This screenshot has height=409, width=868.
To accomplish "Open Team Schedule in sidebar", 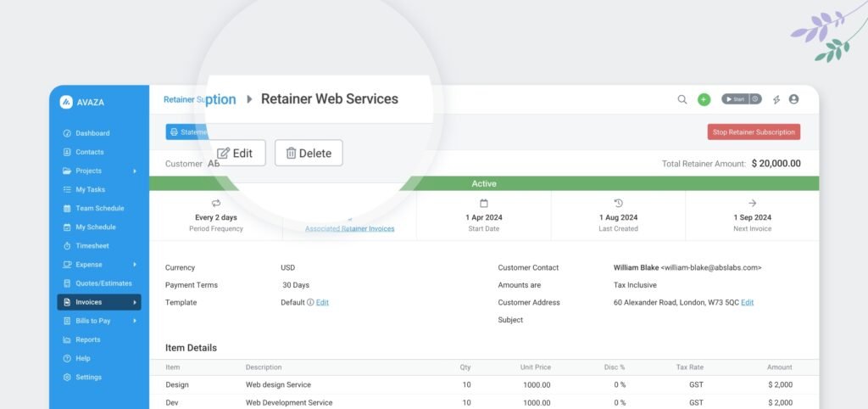I will pos(99,208).
